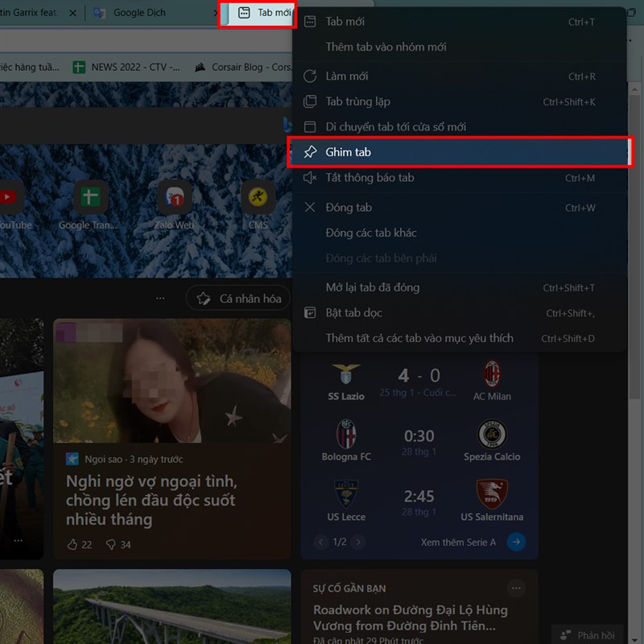Open the YouTube quick link icon
Screen dimensions: 644x644
8,196
